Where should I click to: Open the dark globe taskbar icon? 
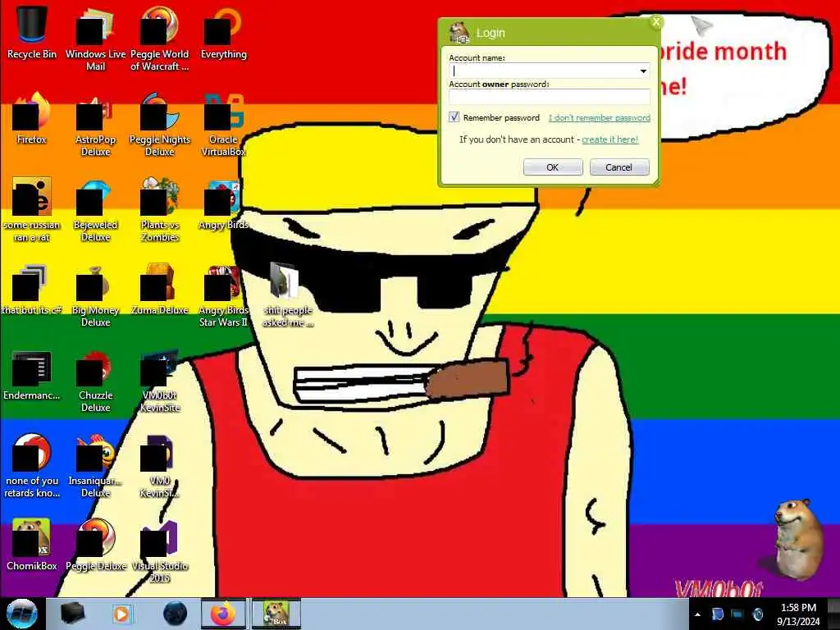(175, 614)
